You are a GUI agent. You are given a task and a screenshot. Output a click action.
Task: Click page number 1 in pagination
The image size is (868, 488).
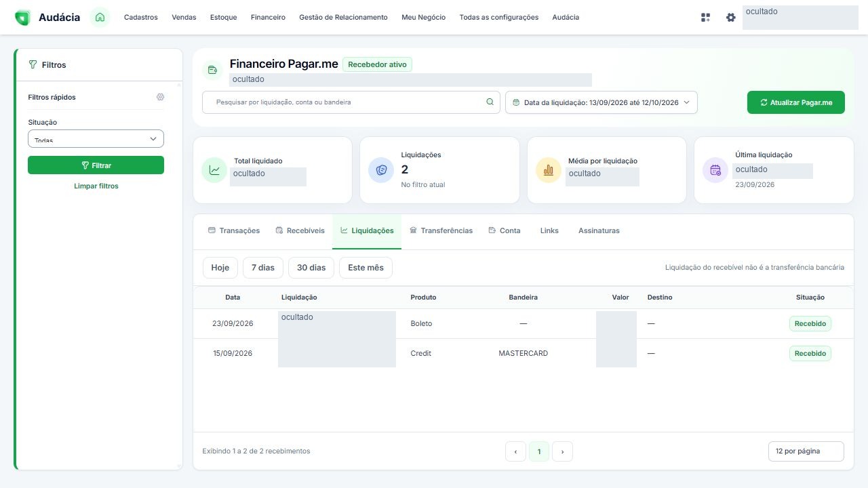coord(539,451)
